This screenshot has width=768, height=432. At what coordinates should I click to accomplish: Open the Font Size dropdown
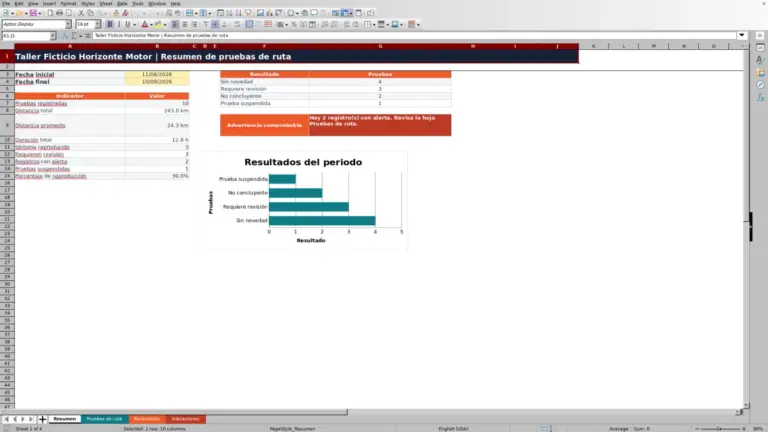97,24
